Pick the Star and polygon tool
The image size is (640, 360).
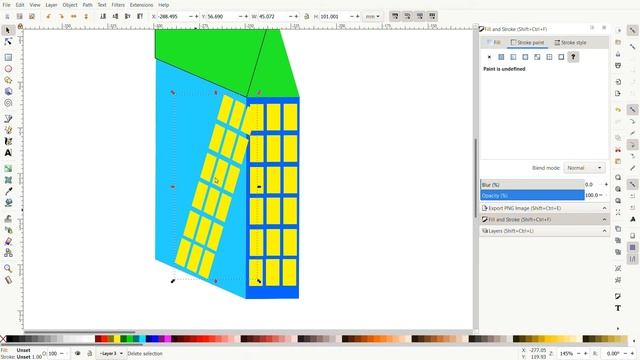tap(8, 80)
